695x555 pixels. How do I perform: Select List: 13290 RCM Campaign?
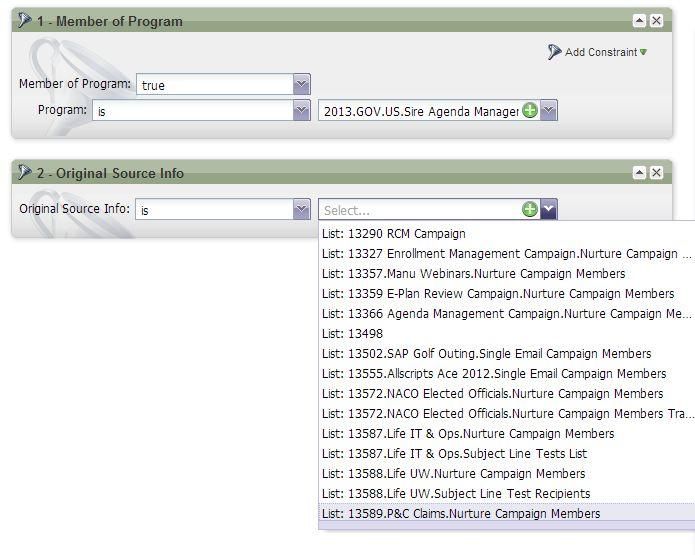[x=394, y=234]
